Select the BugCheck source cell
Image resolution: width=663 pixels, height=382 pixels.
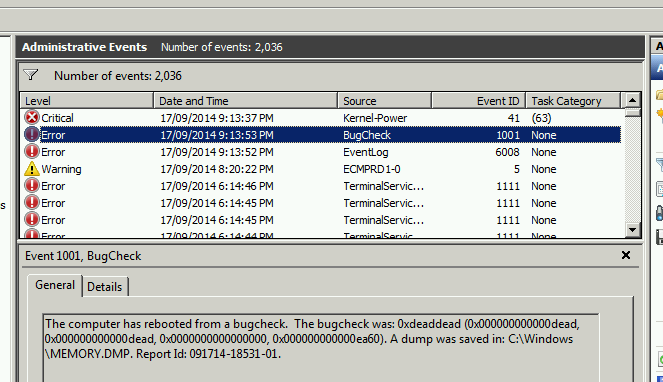coord(367,135)
